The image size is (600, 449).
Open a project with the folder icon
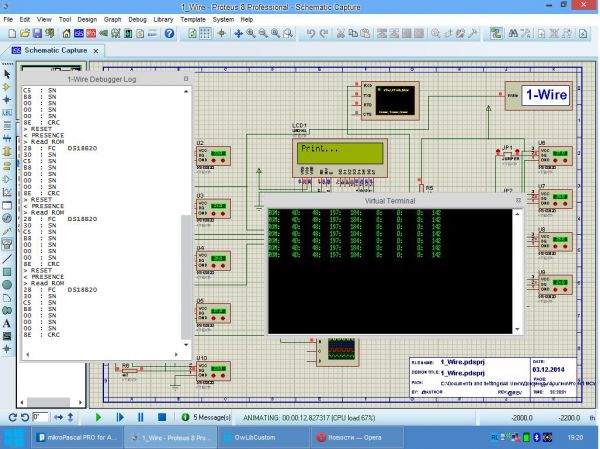(x=24, y=34)
